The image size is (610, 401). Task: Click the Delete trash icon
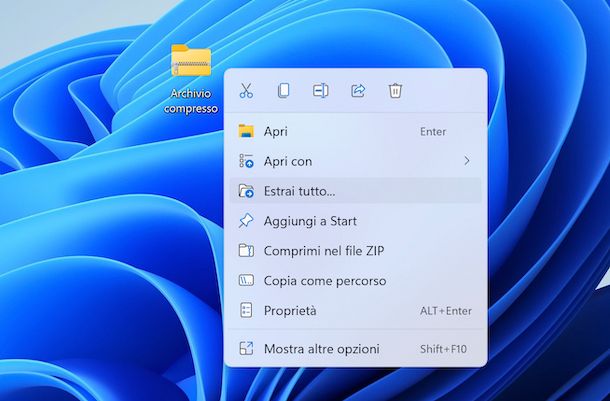[395, 91]
